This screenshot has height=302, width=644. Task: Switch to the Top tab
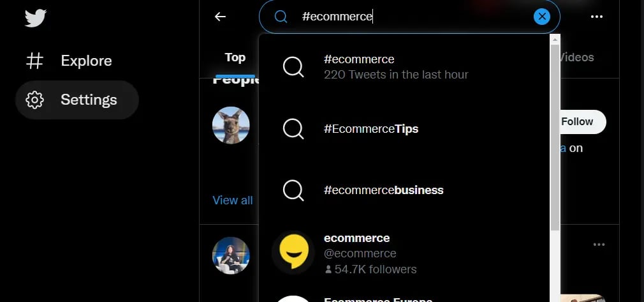(x=235, y=57)
